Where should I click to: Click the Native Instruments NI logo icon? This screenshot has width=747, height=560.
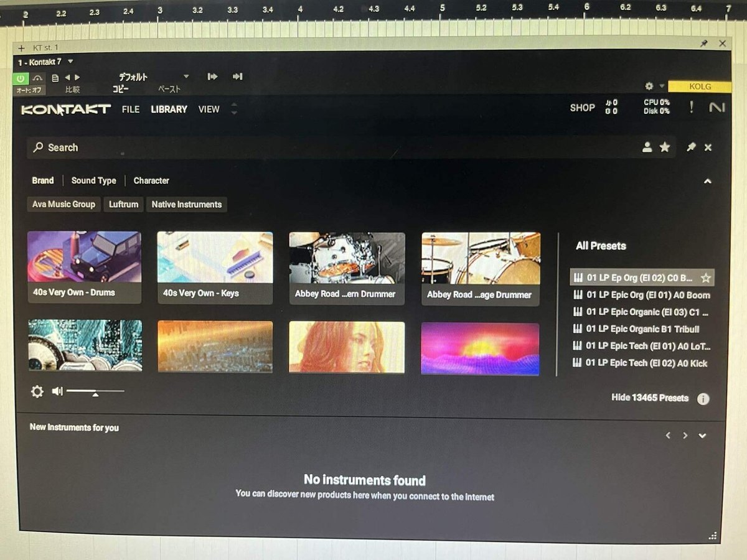click(717, 108)
